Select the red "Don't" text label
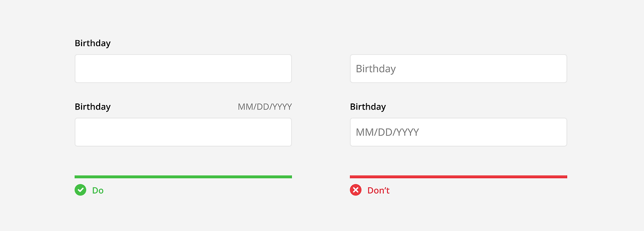This screenshot has height=231, width=644. 378,190
